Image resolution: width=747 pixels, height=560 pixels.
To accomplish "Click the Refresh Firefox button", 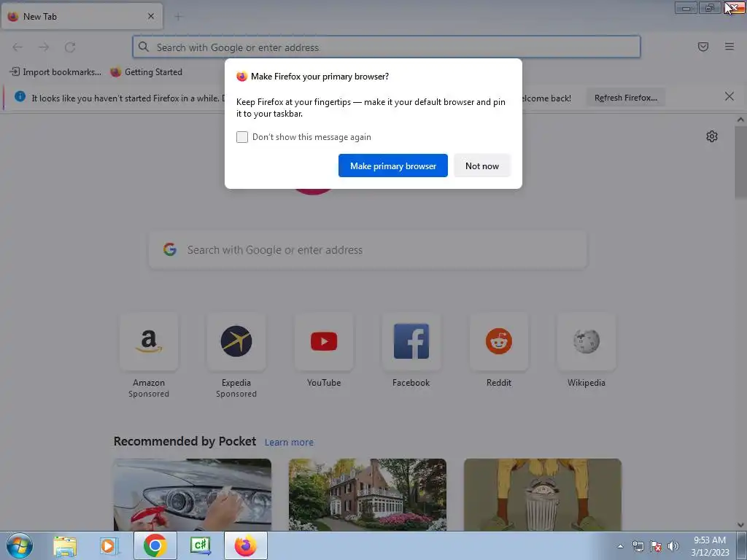I will pos(625,98).
